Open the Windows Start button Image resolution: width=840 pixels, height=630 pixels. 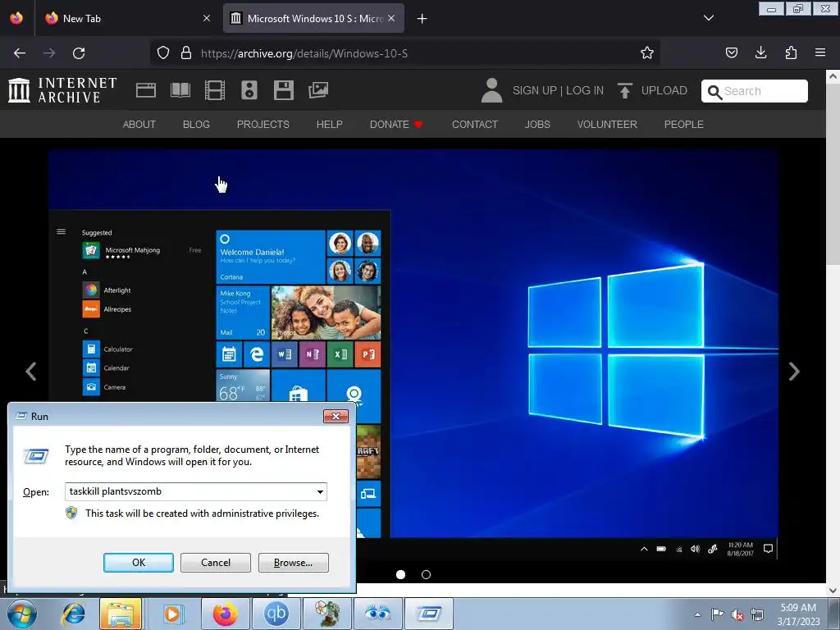(x=22, y=614)
